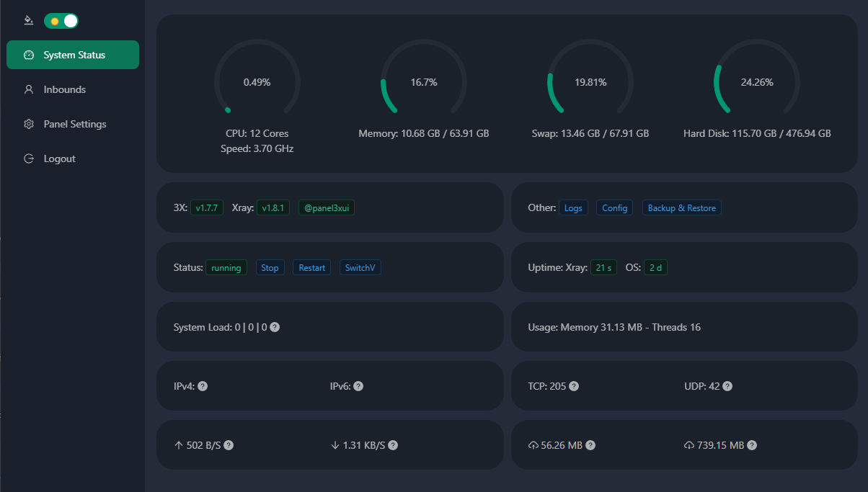Restart the Xray service
This screenshot has height=492, width=868.
tap(311, 267)
